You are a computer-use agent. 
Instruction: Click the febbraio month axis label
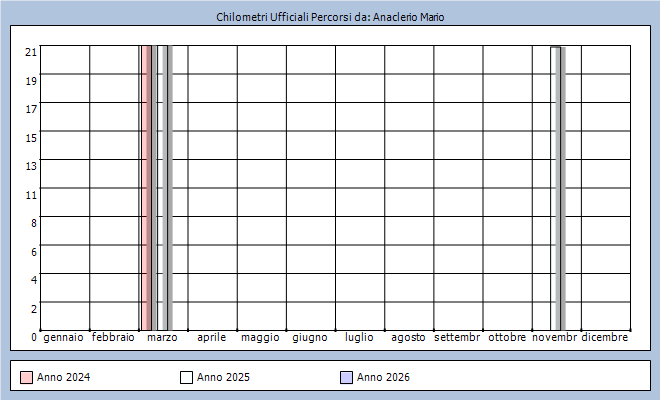point(113,338)
